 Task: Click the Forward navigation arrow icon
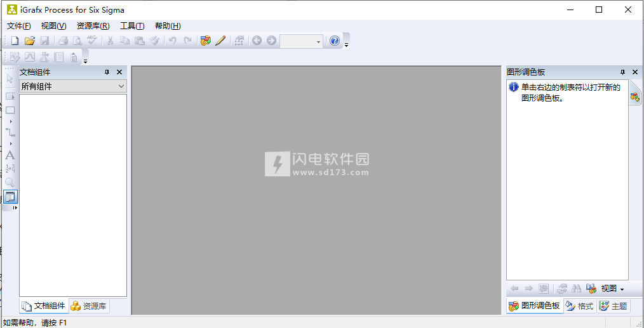(271, 41)
